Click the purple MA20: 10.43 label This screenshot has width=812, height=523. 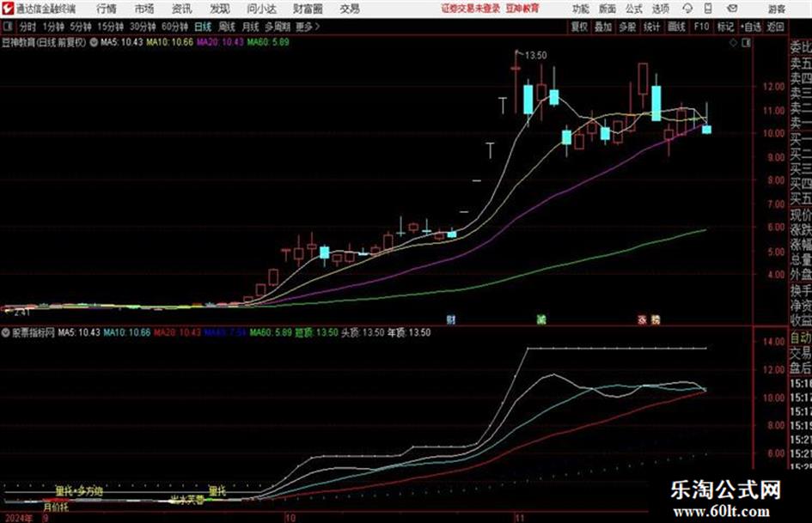tap(220, 42)
